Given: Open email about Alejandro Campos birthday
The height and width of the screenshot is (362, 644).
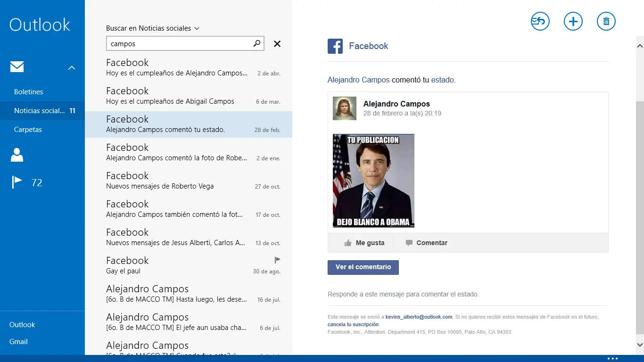Looking at the screenshot, I should point(189,67).
